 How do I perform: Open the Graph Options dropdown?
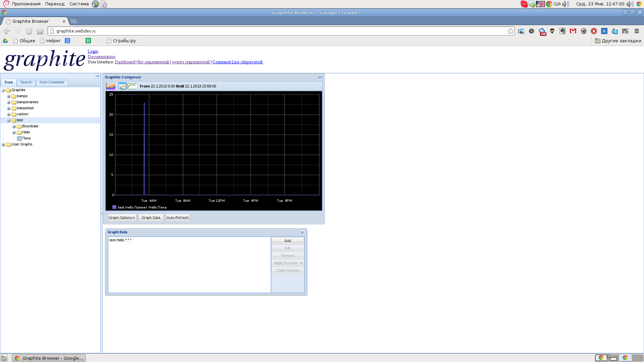tap(122, 218)
